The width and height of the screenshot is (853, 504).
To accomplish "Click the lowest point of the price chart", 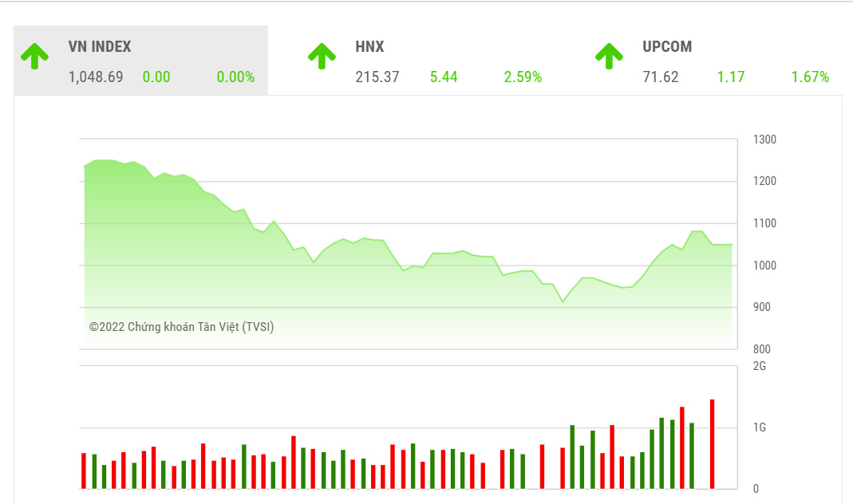I will (x=563, y=301).
